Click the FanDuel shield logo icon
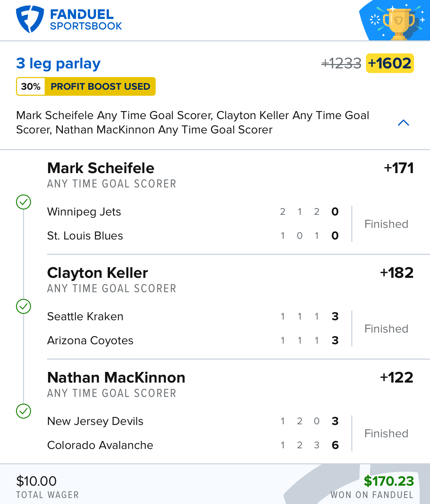This screenshot has width=430, height=504. 30,19
